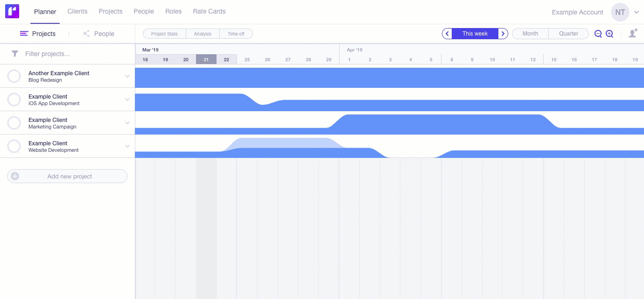The image size is (644, 299).
Task: Open the NT account dropdown menu
Action: pos(636,12)
